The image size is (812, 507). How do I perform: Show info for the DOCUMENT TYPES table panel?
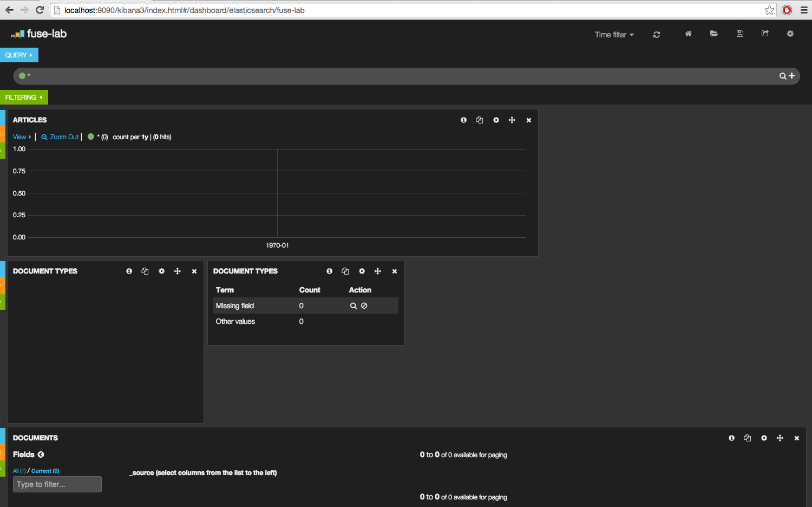pos(329,271)
